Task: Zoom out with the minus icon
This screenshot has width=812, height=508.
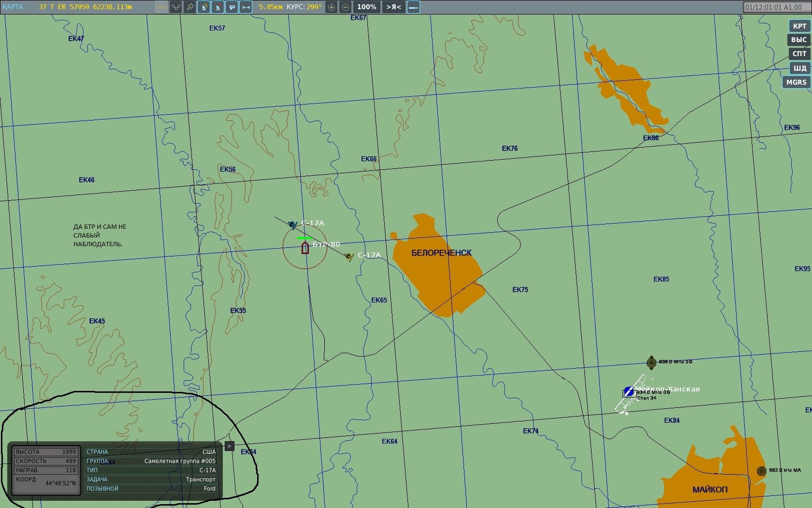Action: tap(346, 7)
